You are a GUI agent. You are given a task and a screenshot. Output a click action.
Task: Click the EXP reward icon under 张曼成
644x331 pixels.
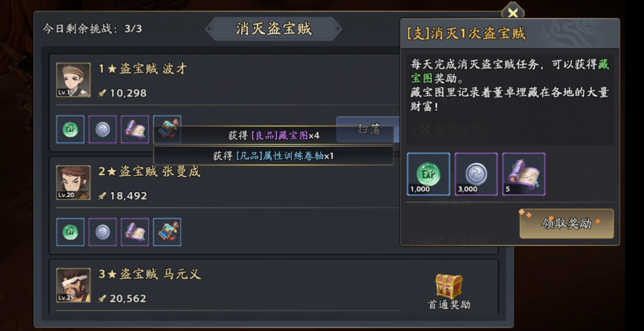(71, 232)
